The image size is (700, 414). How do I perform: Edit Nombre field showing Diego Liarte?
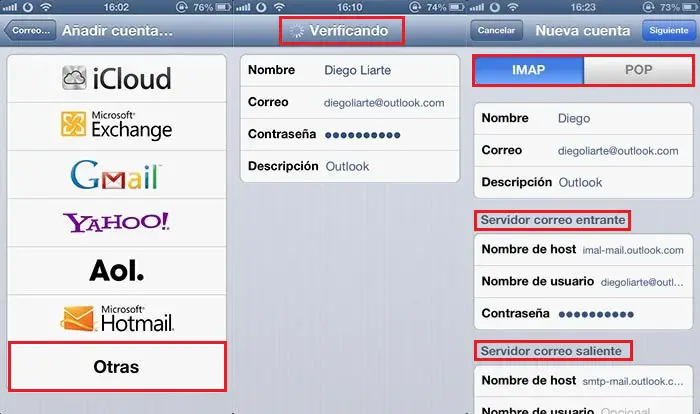coord(350,70)
